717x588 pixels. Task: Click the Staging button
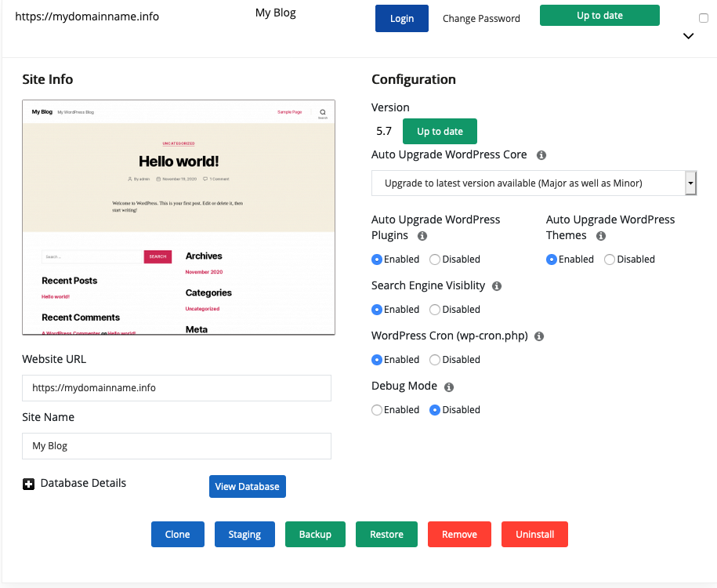click(x=244, y=534)
